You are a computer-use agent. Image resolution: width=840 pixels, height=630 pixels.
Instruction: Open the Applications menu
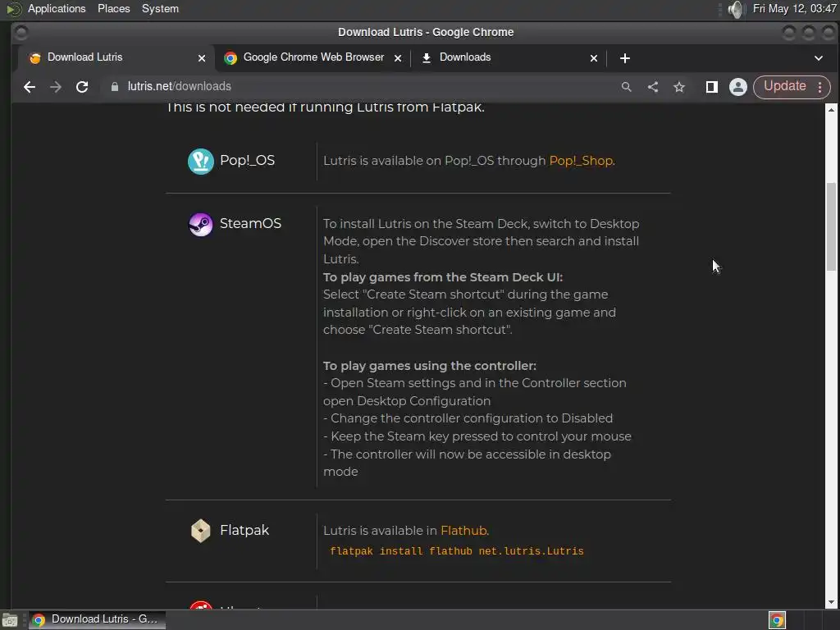(57, 8)
